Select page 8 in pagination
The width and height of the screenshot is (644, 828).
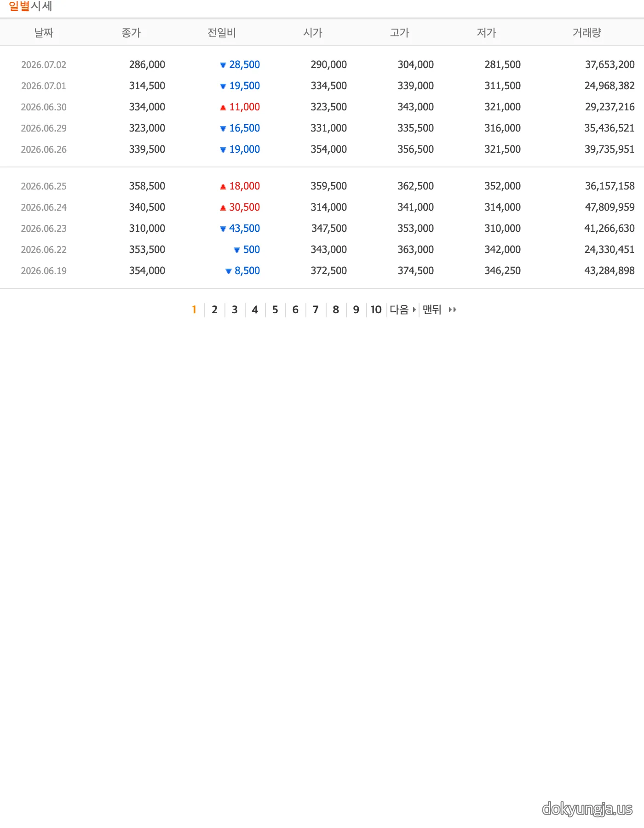(x=336, y=310)
